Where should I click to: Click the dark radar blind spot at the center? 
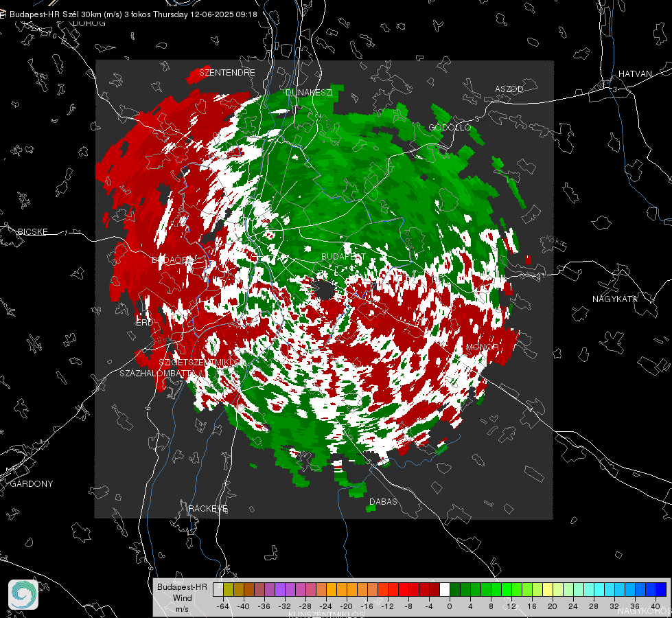pyautogui.click(x=325, y=290)
